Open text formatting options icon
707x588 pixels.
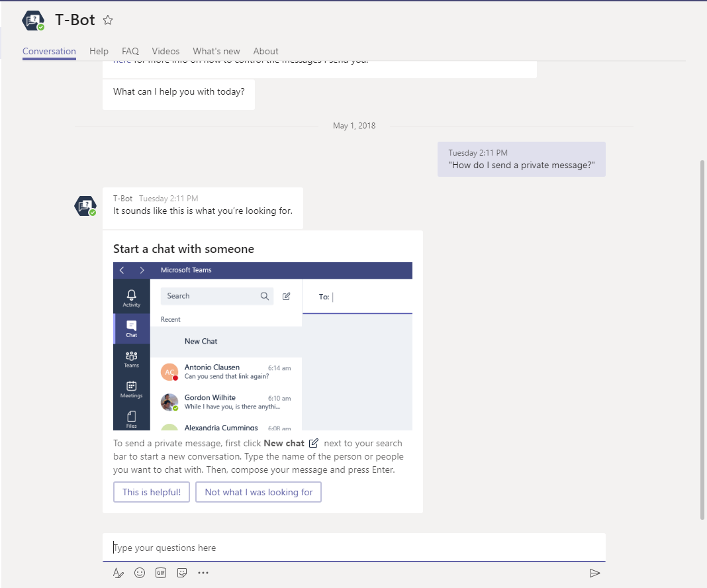[x=118, y=573]
